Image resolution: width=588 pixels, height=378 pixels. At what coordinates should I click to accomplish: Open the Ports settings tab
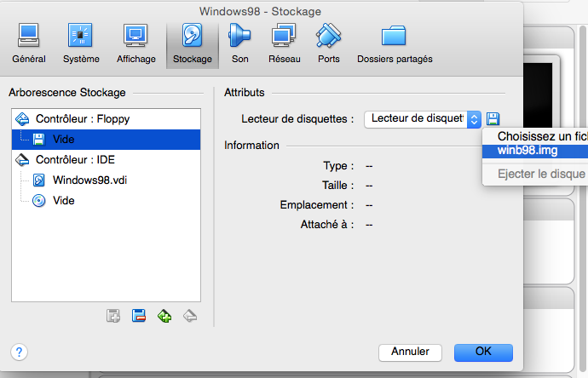pyautogui.click(x=328, y=43)
